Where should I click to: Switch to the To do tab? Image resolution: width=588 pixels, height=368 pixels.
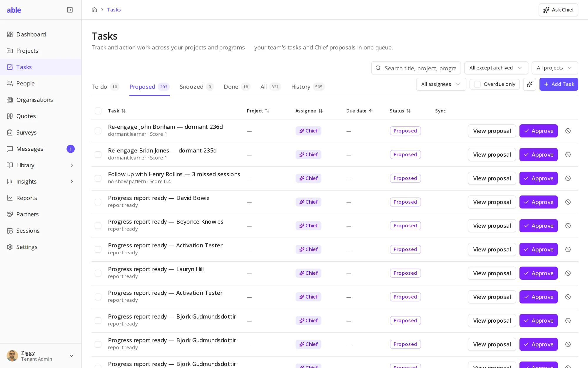tap(105, 87)
